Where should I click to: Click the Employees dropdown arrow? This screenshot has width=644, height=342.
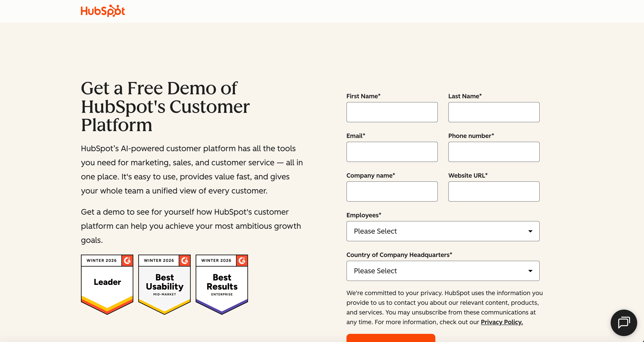pyautogui.click(x=530, y=231)
